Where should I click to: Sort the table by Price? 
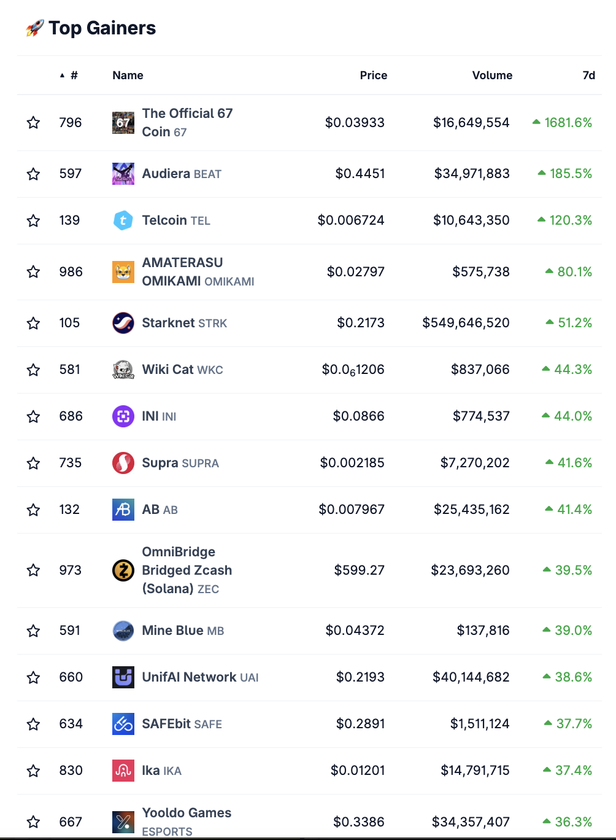click(374, 75)
